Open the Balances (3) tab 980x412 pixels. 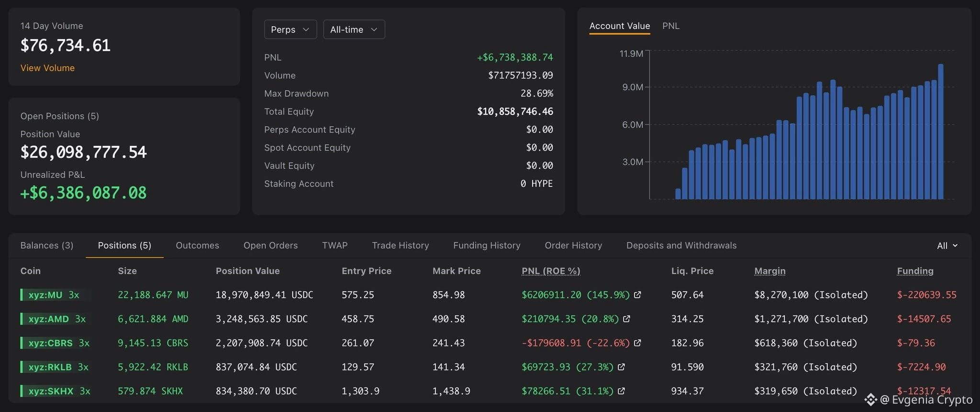point(47,245)
